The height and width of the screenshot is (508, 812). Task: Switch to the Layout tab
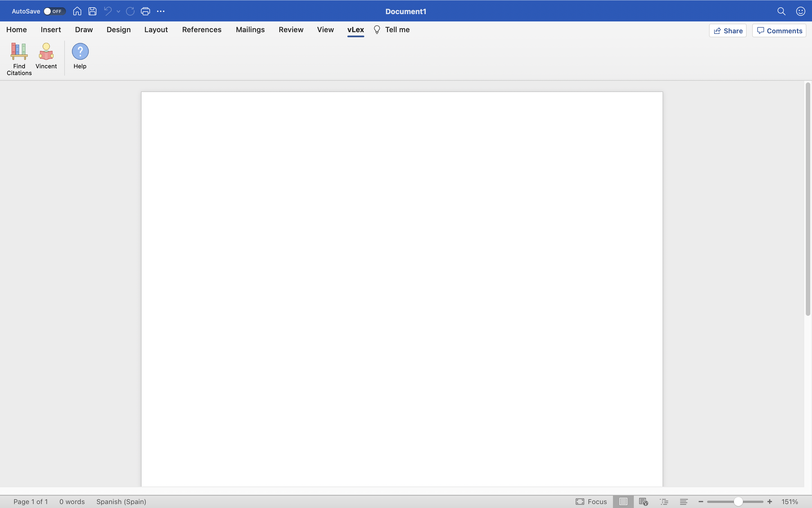[156, 30]
